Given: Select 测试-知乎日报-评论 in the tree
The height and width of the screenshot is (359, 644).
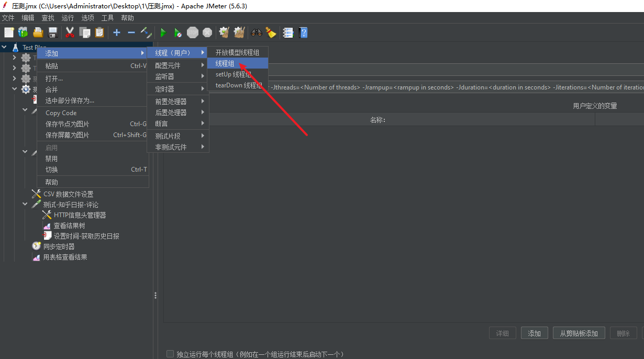Looking at the screenshot, I should click(71, 205).
